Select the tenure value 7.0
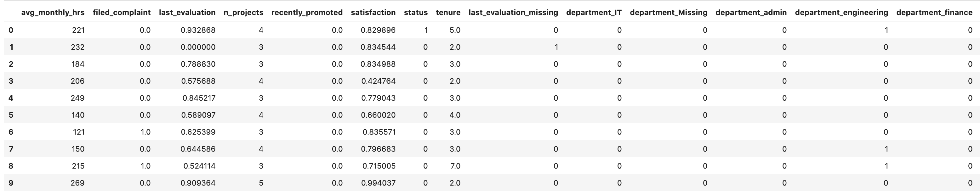 point(455,166)
